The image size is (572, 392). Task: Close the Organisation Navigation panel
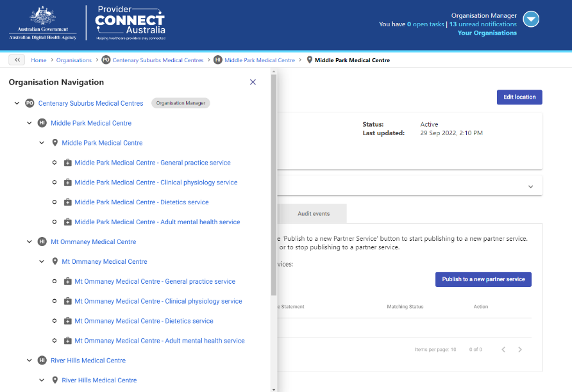click(x=253, y=82)
